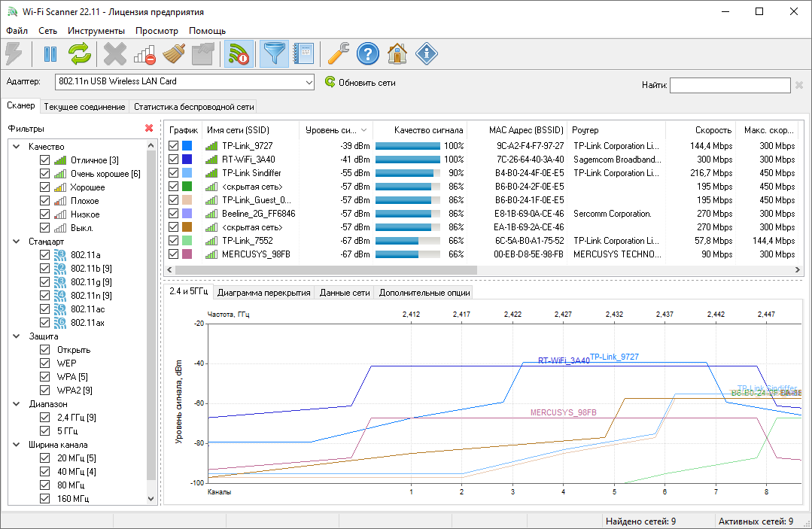Click the blue notebook icon
Screen dimensions: 812x529
(303, 54)
